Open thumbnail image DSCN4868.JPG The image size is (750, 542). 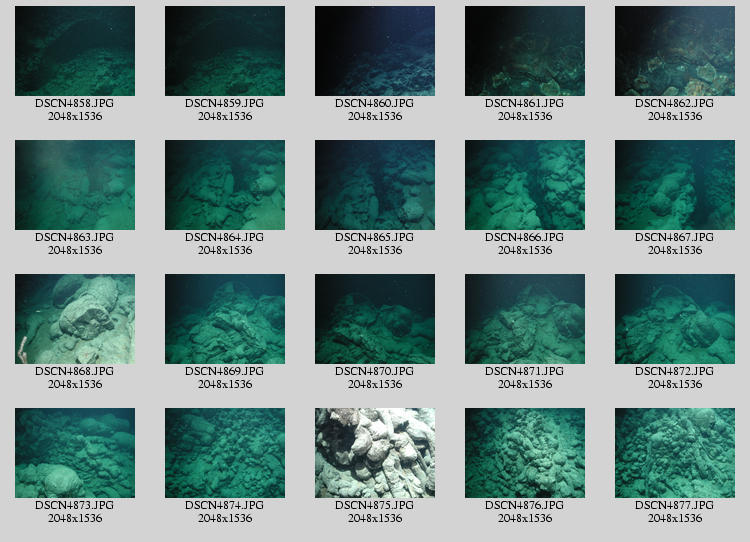pyautogui.click(x=75, y=319)
